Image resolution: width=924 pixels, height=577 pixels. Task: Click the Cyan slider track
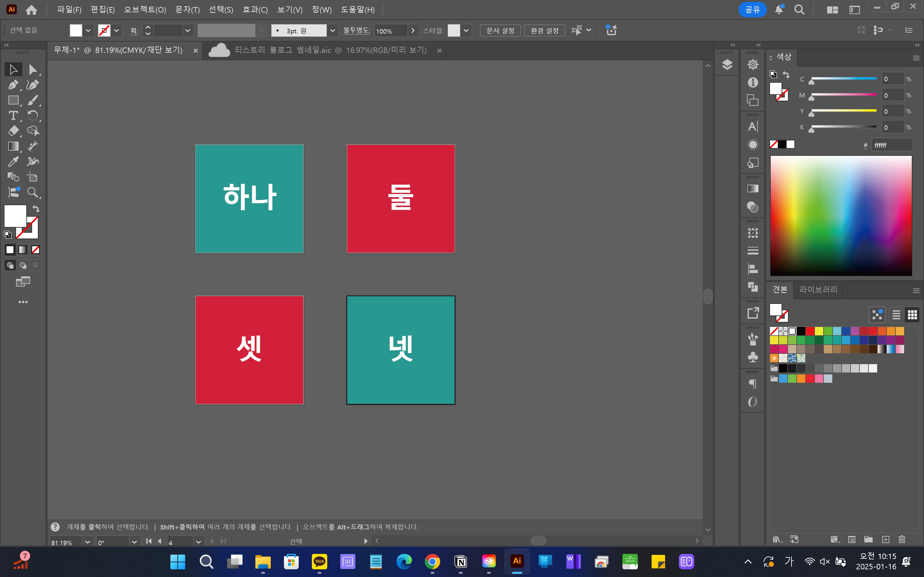tap(844, 79)
